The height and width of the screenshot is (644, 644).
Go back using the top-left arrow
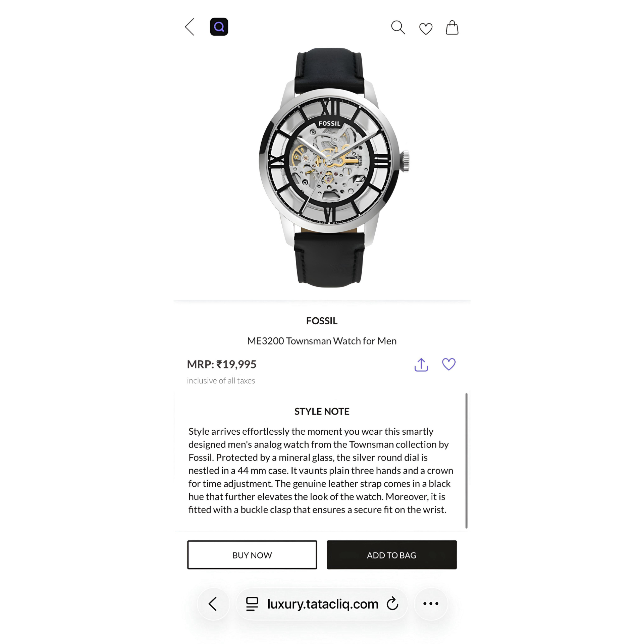coord(190,27)
